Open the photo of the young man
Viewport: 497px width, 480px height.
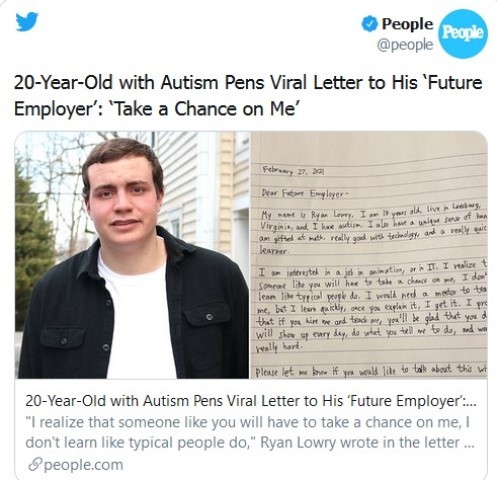pos(133,255)
